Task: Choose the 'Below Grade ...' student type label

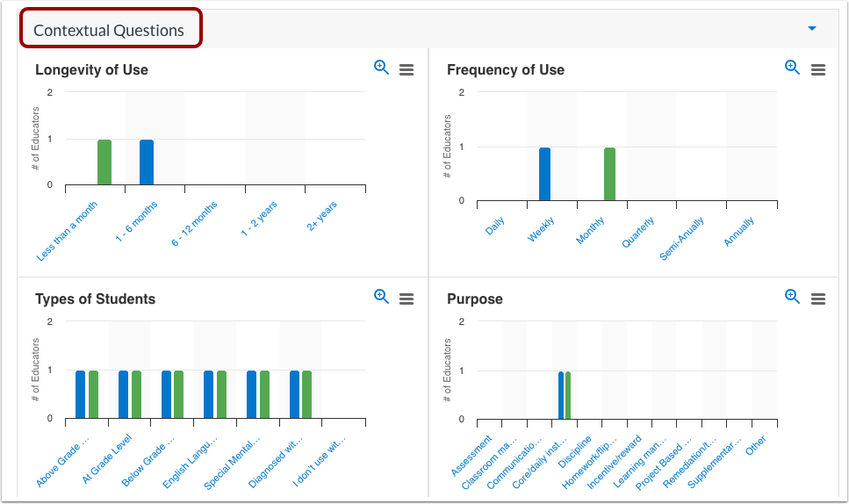Action: 148,461
